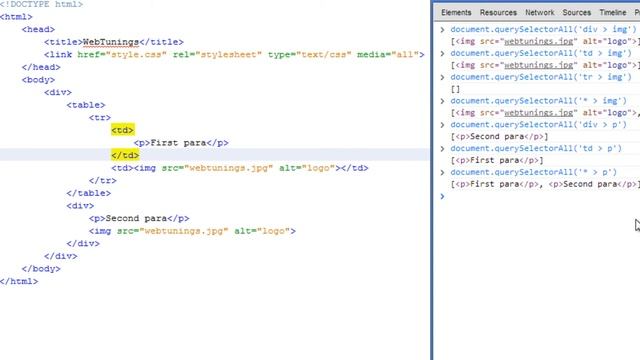Screen dimensions: 640x360
Task: Click console command querySelectorAll('td > p')
Action: click(x=536, y=148)
